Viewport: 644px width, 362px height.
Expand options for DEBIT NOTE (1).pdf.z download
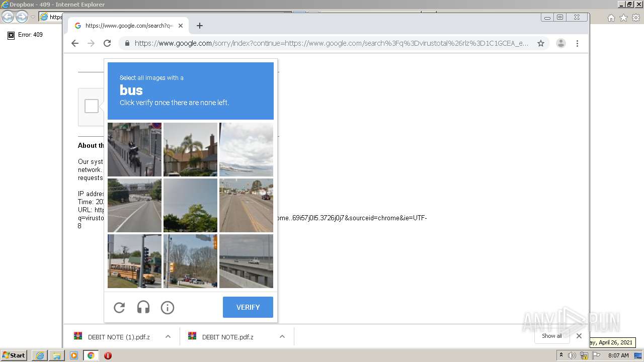click(168, 336)
